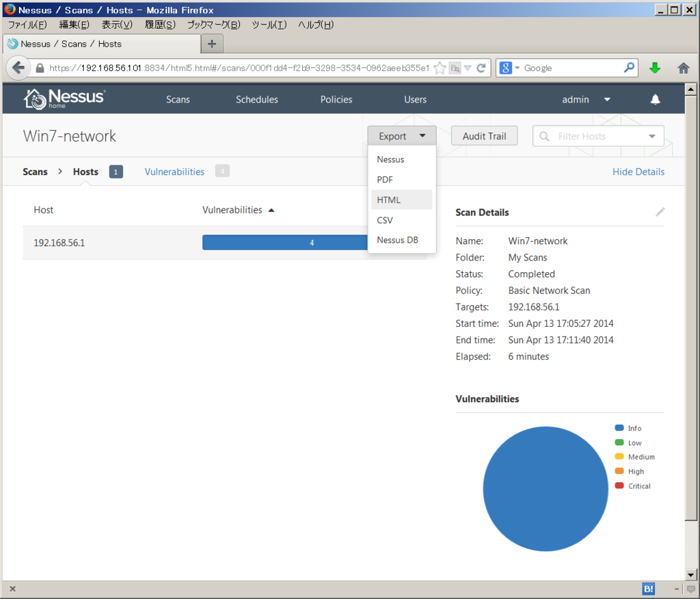Open the ブックマーク(B) menu

(x=213, y=25)
